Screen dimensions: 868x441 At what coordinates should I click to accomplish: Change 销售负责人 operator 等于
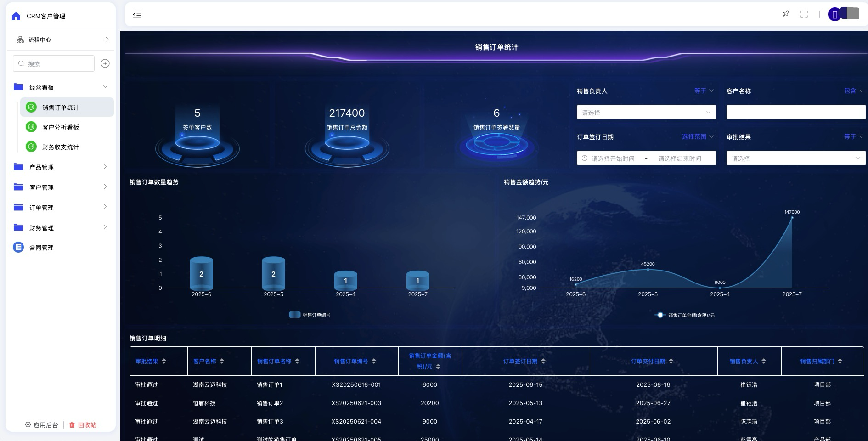click(x=704, y=91)
